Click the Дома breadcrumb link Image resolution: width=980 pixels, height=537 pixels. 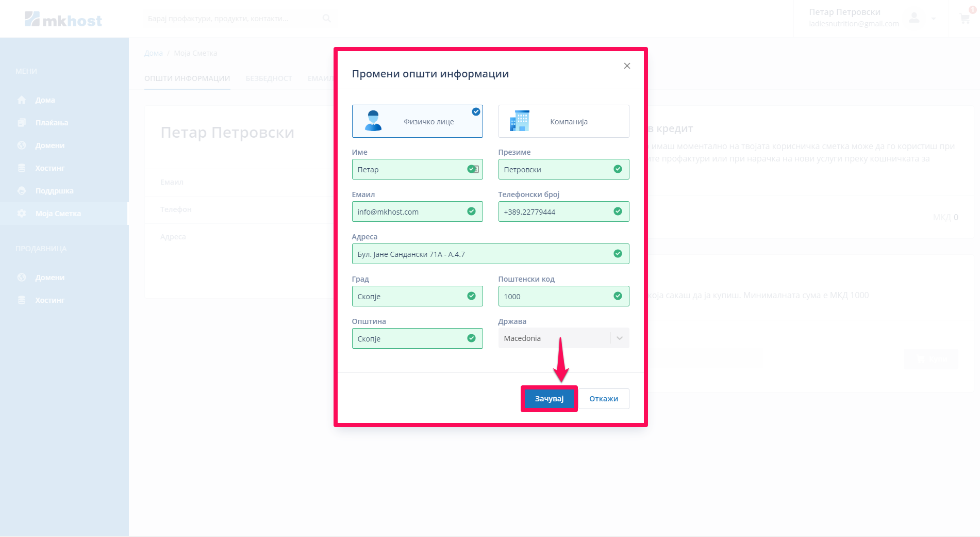tap(153, 53)
